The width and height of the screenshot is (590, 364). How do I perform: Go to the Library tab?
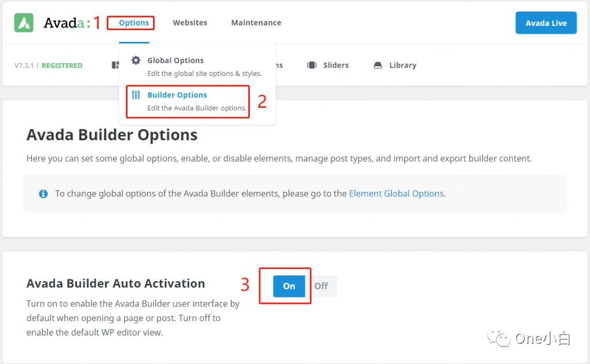(x=403, y=65)
